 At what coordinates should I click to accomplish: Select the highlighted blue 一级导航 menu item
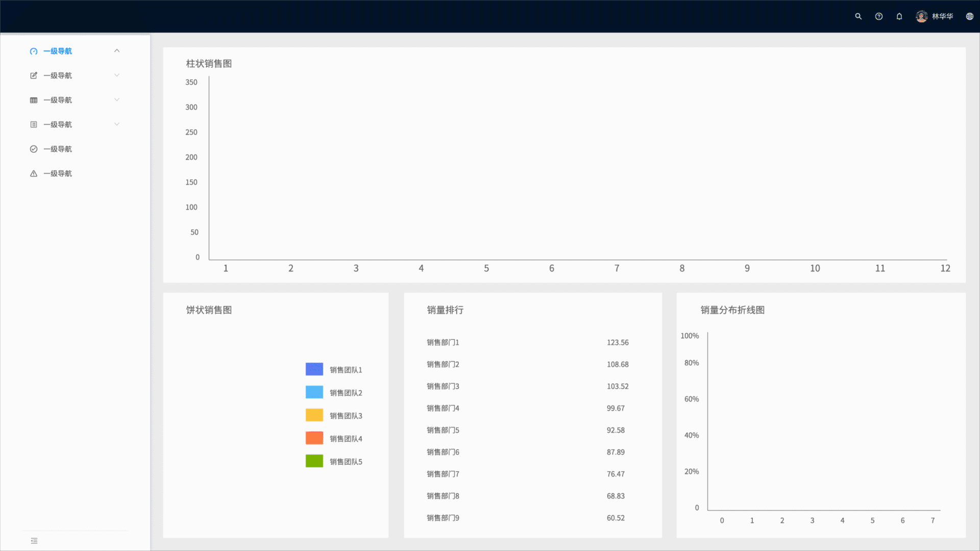(x=58, y=51)
